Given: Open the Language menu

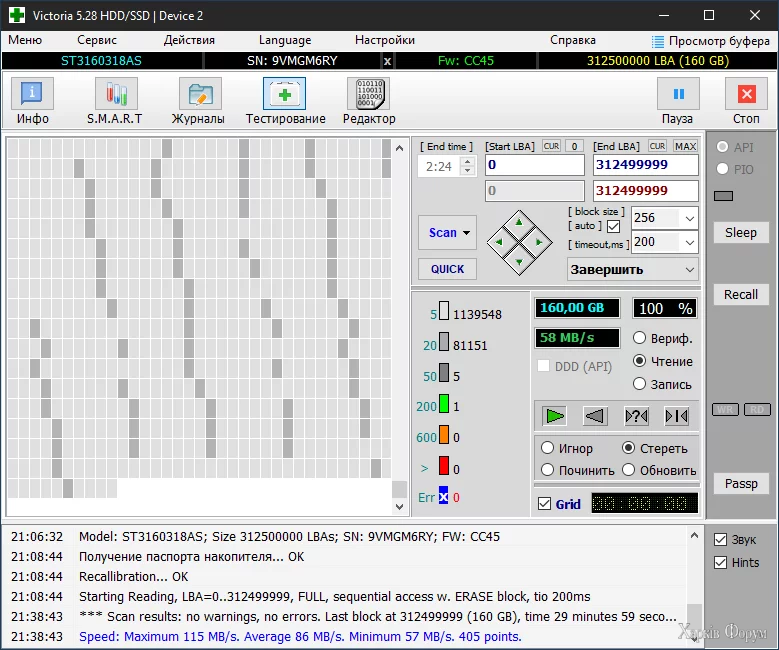Looking at the screenshot, I should click(x=285, y=40).
